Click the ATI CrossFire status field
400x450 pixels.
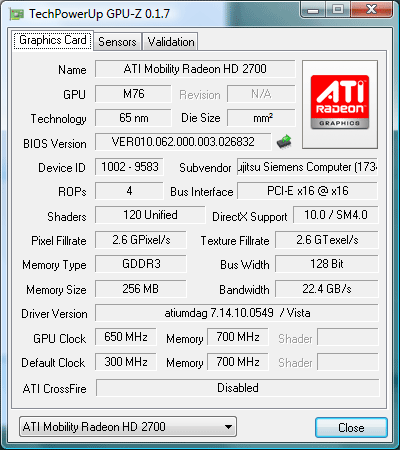pos(238,388)
